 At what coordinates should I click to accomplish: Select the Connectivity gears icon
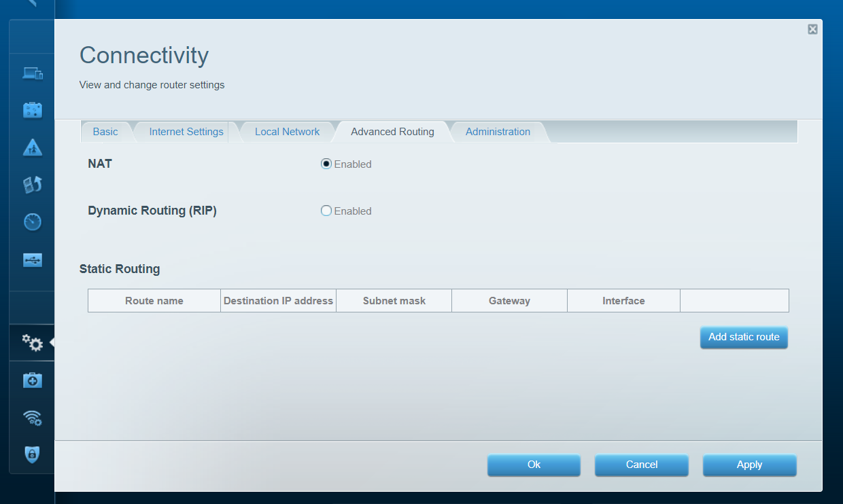tap(32, 343)
